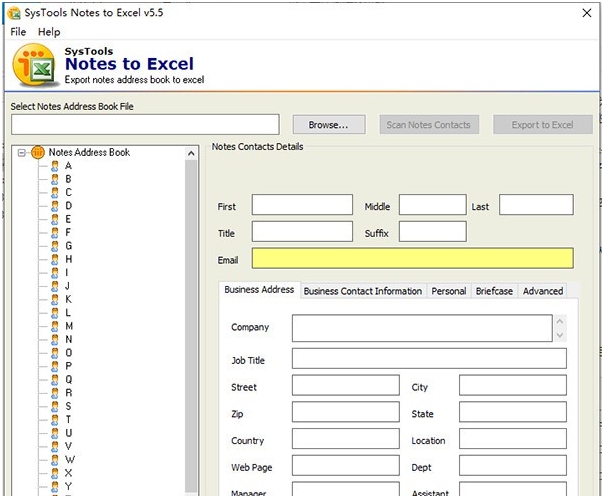Select letter V in address book tree
The image size is (604, 496).
pos(68,447)
